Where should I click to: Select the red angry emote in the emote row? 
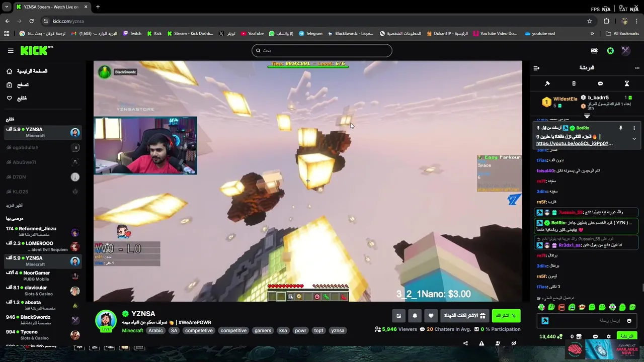tap(561, 307)
